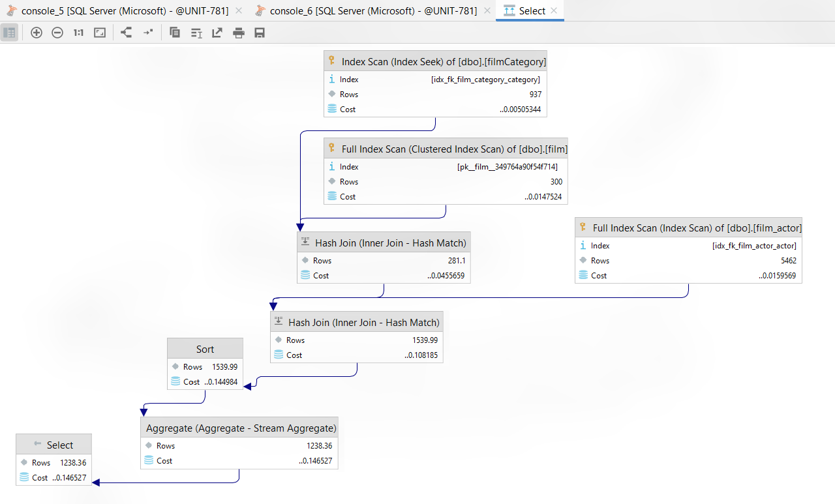835x504 pixels.
Task: Click the info icon beside film_actor Index
Action: pyautogui.click(x=583, y=246)
